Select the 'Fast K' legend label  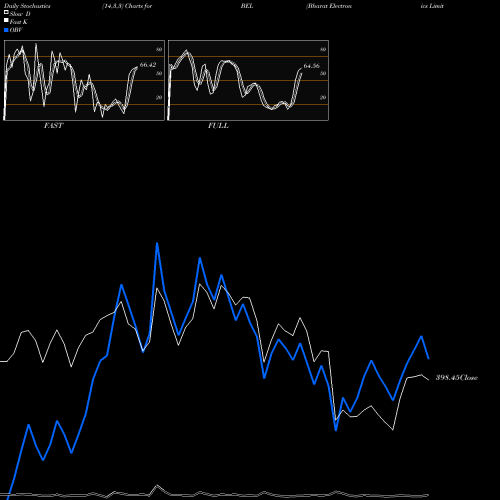pos(19,22)
